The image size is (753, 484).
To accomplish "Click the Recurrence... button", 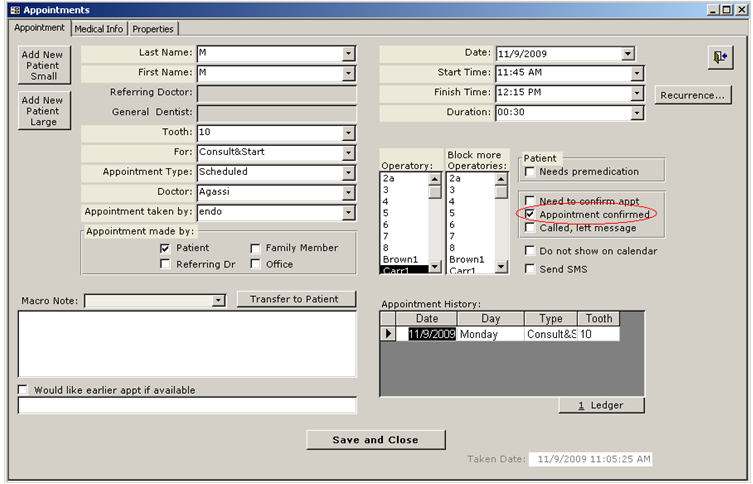I will [x=693, y=95].
